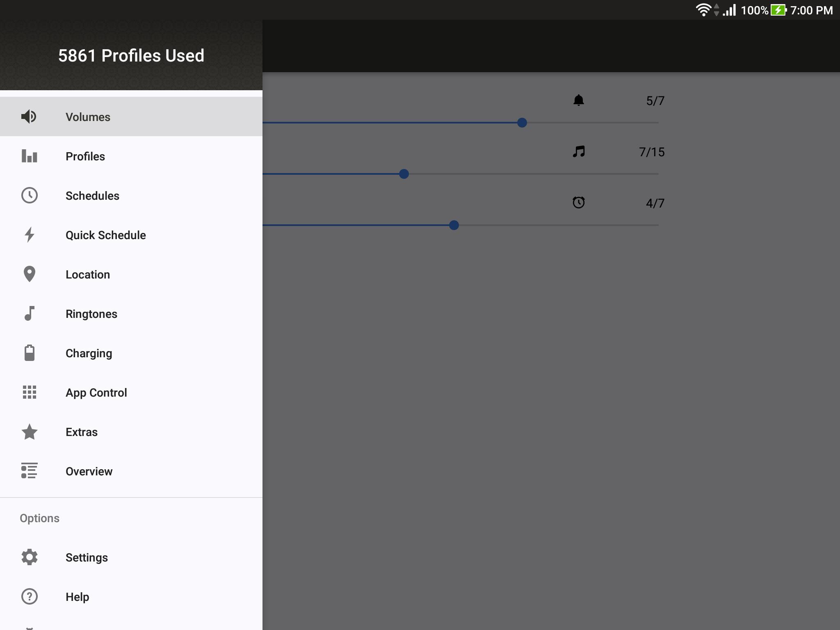
Task: Click the alarm volume slider handle
Action: pyautogui.click(x=454, y=225)
